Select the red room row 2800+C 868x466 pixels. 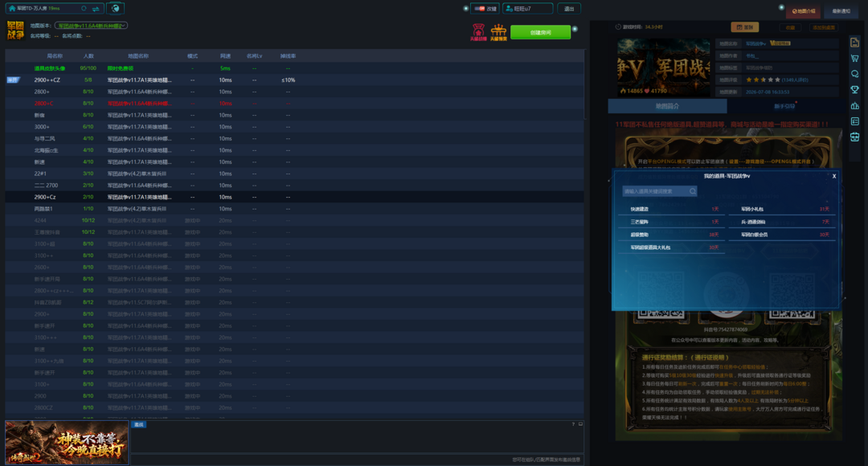click(x=294, y=104)
